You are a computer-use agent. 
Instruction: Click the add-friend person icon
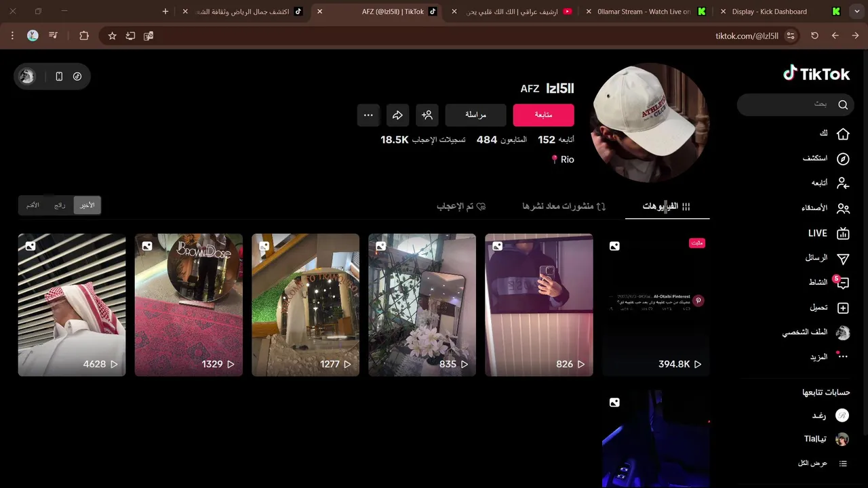[427, 115]
